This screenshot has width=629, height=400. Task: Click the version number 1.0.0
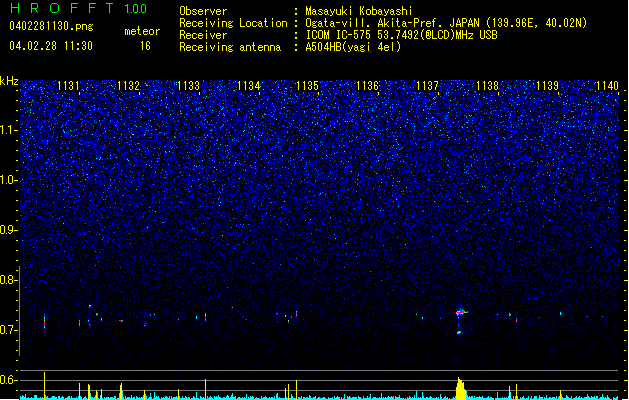(136, 9)
